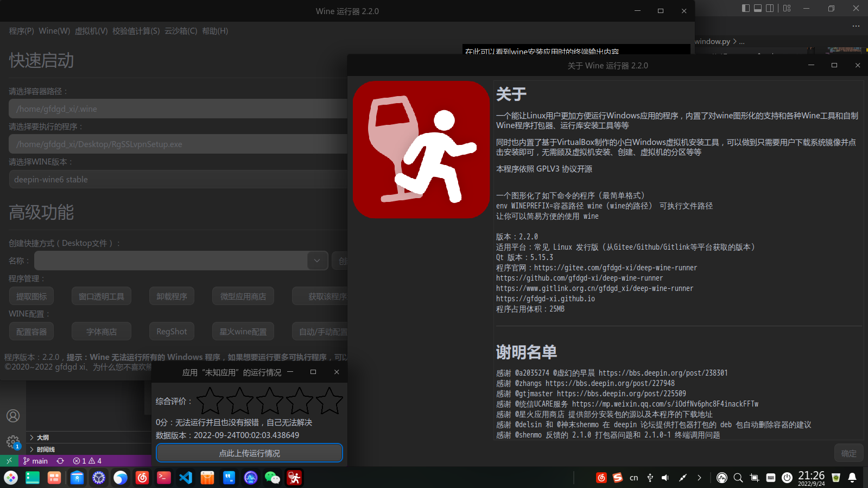Click VS Code remote window status icon

pyautogui.click(x=9, y=461)
